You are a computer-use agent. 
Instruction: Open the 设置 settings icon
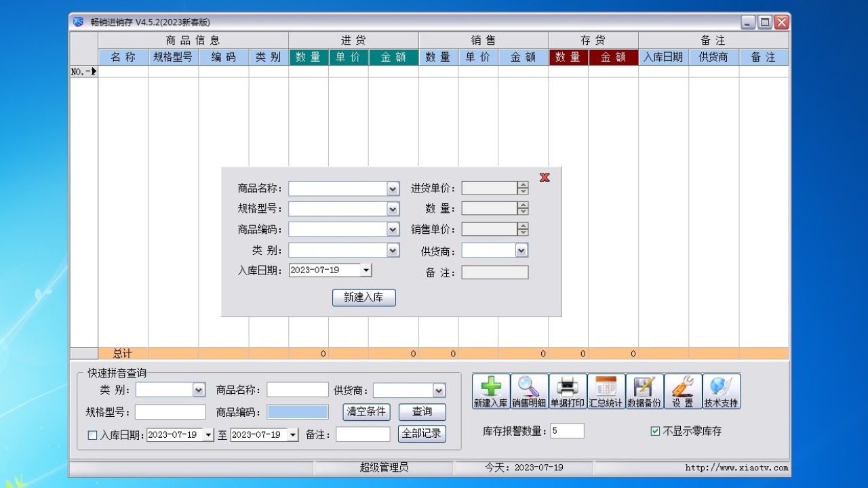(682, 390)
